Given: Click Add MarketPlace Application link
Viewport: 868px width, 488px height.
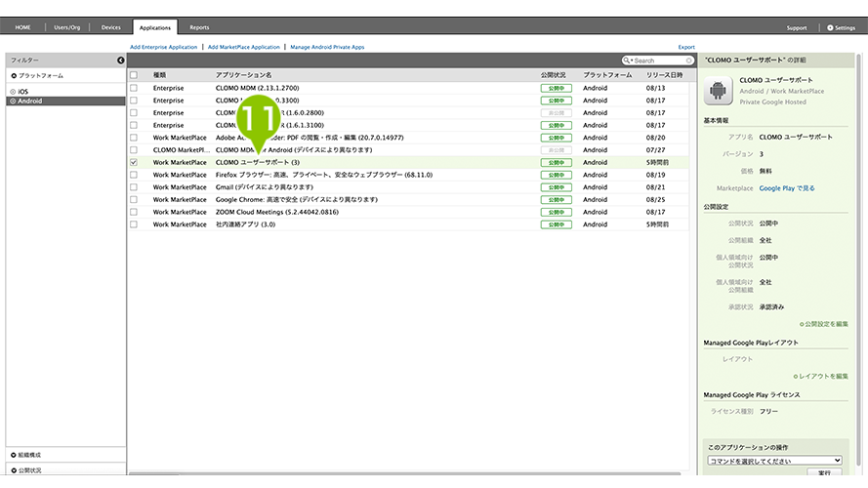Looking at the screenshot, I should click(243, 47).
